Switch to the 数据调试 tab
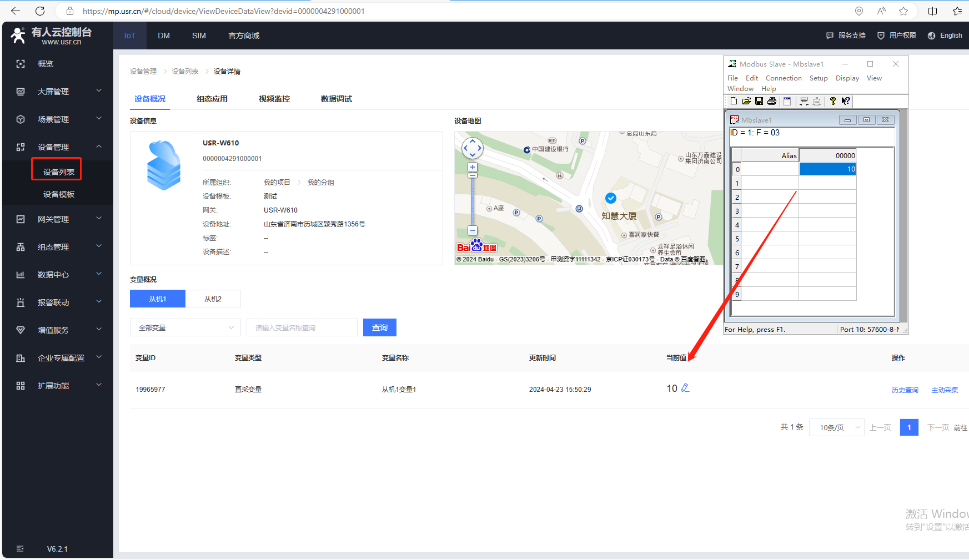Screen dimensions: 969x560 point(336,99)
